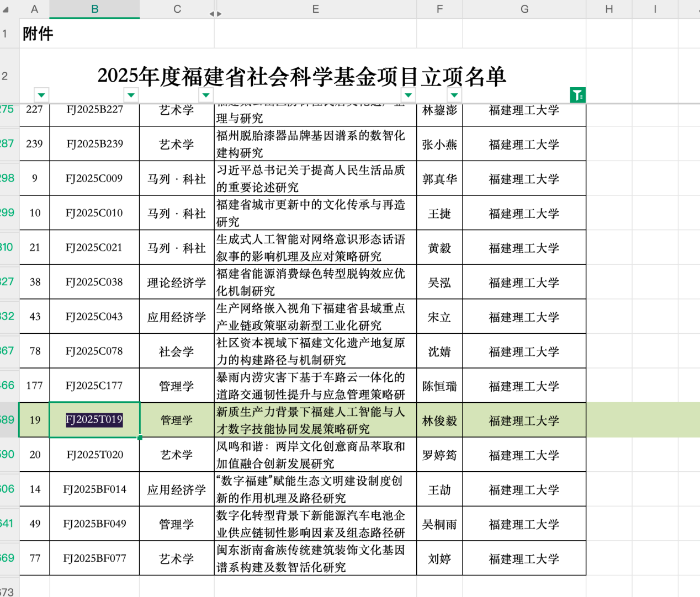Image resolution: width=700 pixels, height=597 pixels.
Task: Open filter dropdown in column A
Action: pos(41,95)
